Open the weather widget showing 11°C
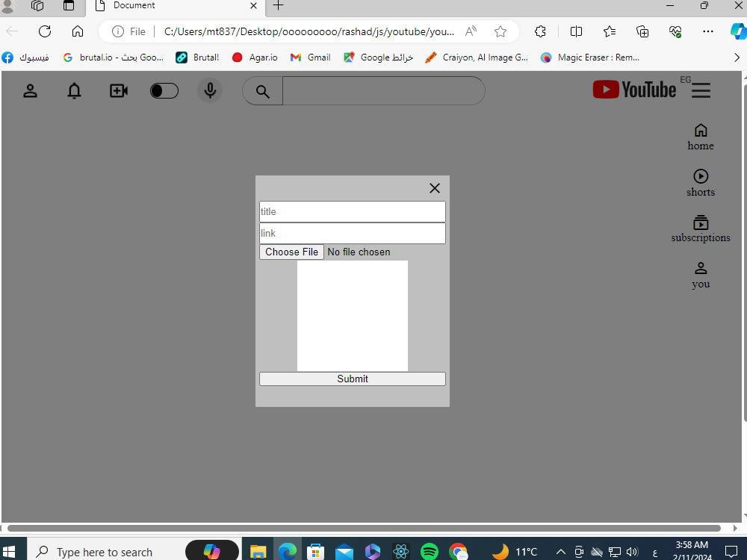 pos(514,552)
